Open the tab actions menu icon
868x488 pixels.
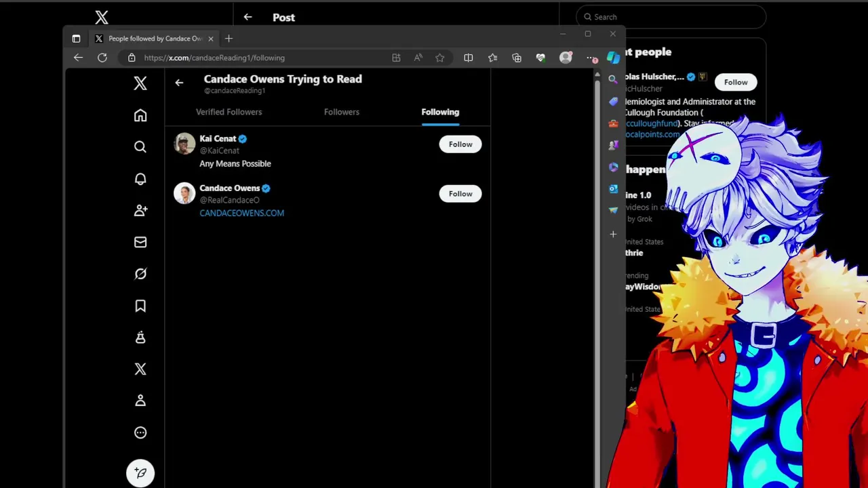click(76, 39)
